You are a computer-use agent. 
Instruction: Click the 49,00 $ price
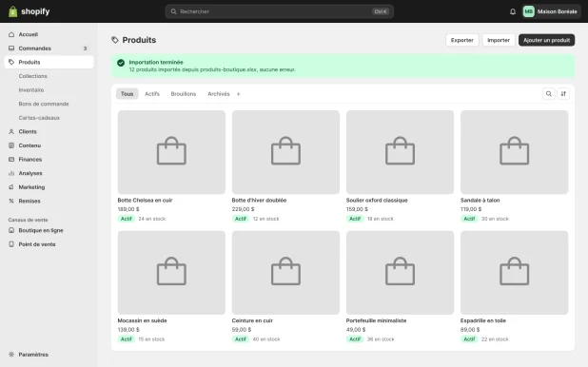pos(356,330)
